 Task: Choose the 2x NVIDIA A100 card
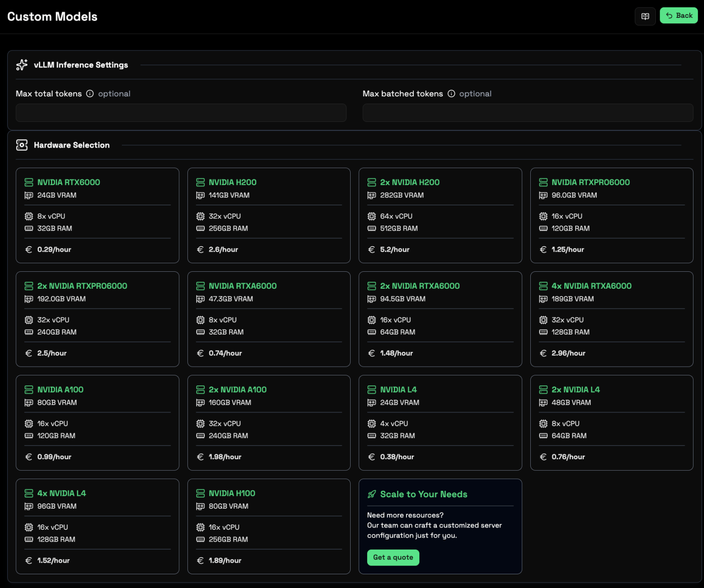tap(269, 423)
